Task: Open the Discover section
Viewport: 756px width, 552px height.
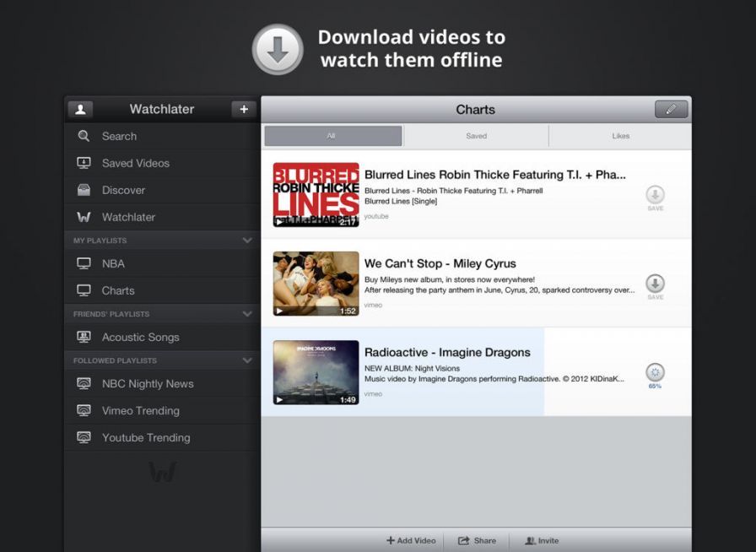Action: [84, 190]
